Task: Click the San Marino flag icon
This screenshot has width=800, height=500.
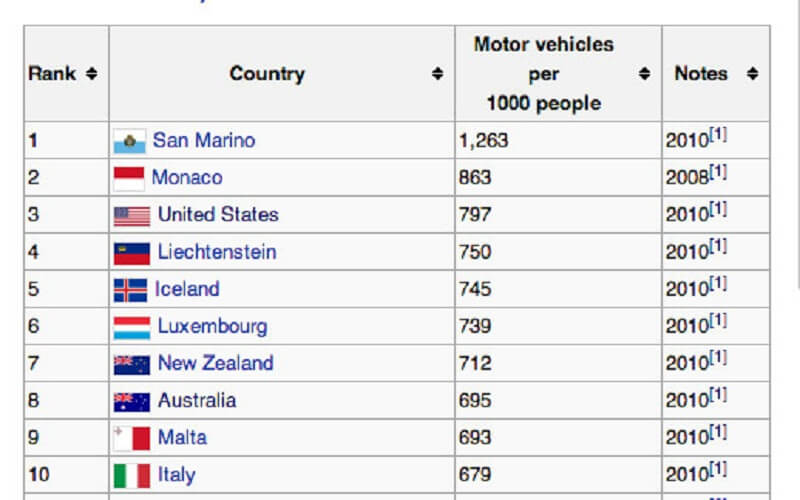Action: [x=130, y=141]
